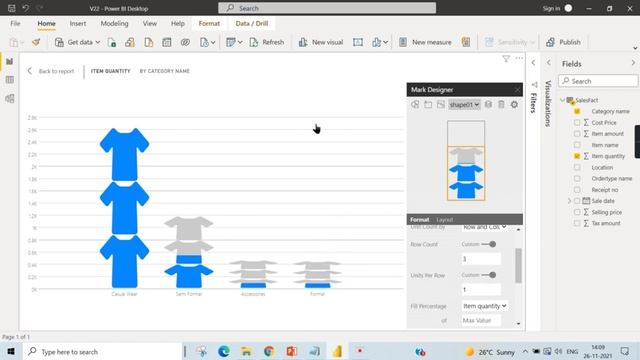
Task: Check the Cost Price field
Action: tap(577, 122)
